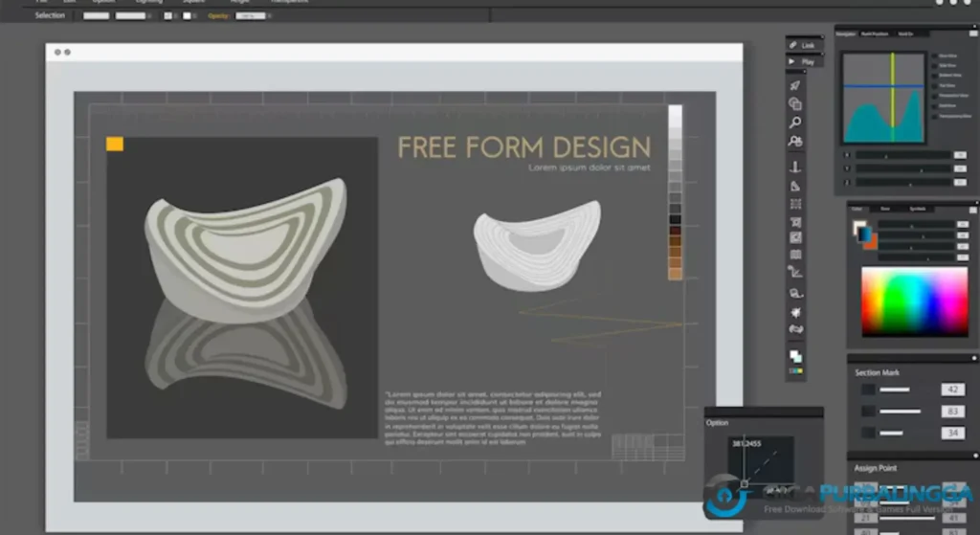Select the blue gradient swatch in Color panel
980x535 pixels.
(x=865, y=234)
